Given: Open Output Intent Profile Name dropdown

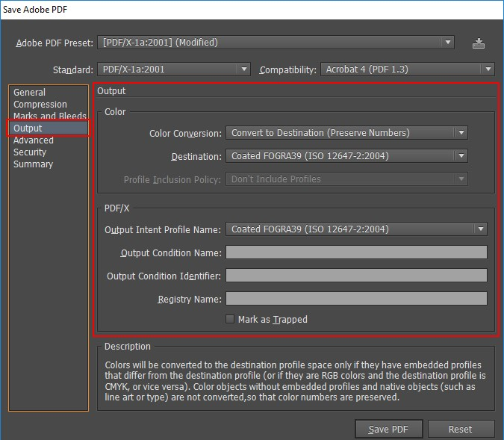Looking at the screenshot, I should click(x=356, y=229).
